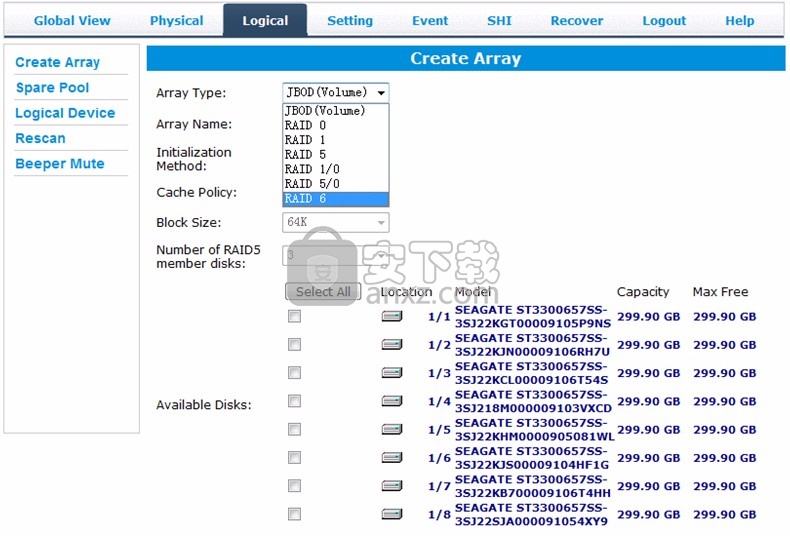Check the box for disk 1/3
The image size is (790, 536).
click(x=294, y=373)
